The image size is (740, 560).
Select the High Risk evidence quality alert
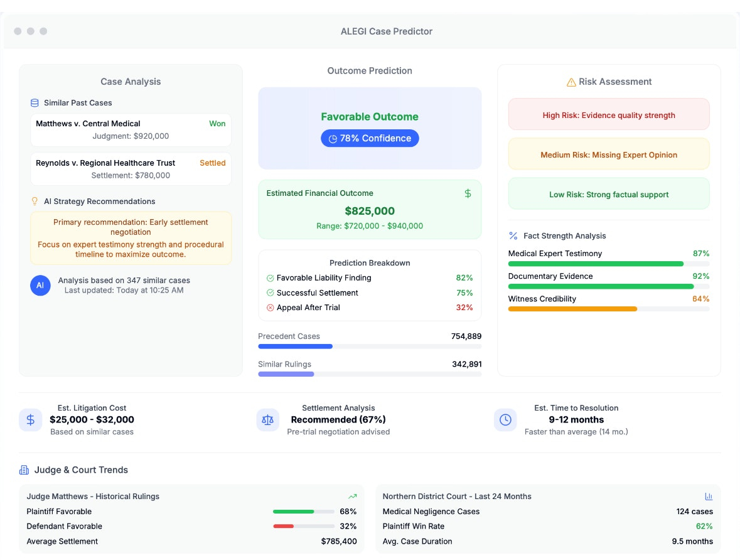tap(608, 114)
